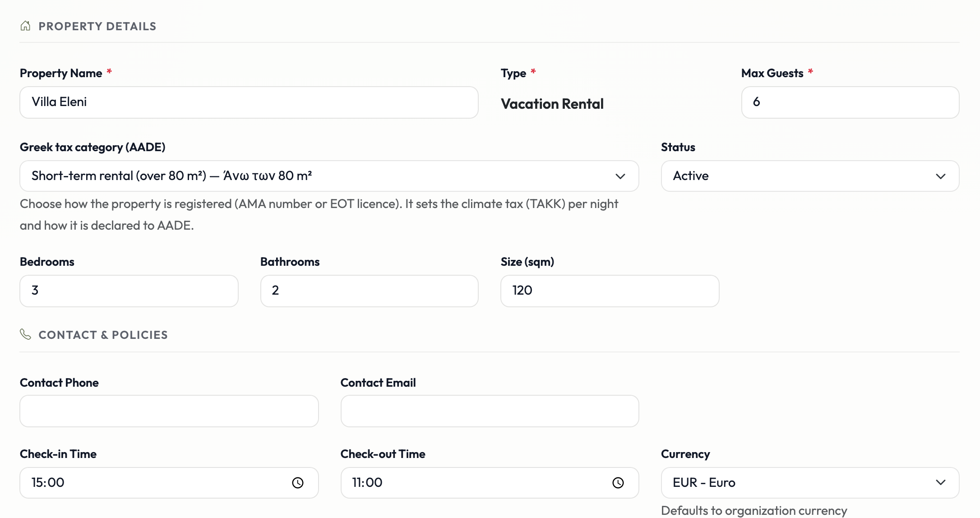Screen dimensions: 980x518
Task: Open the Status dropdown showing Active
Action: coord(810,176)
